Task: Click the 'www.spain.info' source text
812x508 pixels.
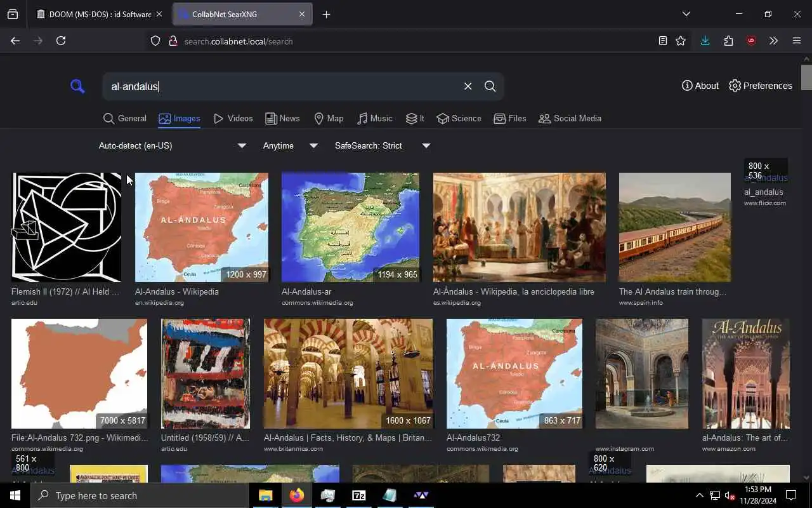Action: pos(641,303)
